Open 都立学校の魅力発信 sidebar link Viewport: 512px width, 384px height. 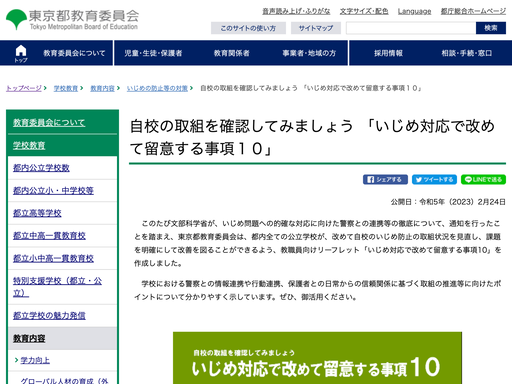coord(49,315)
